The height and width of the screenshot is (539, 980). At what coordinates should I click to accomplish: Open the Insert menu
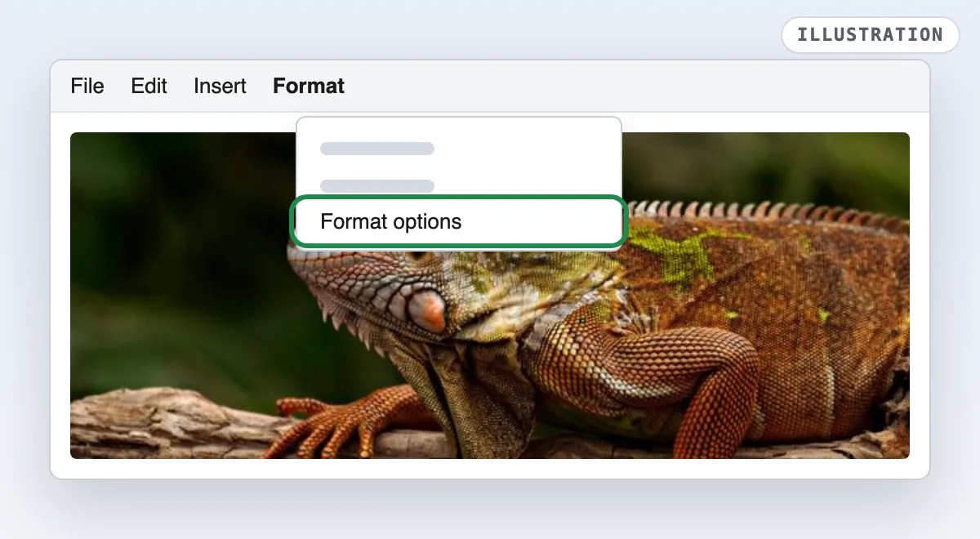click(x=220, y=86)
